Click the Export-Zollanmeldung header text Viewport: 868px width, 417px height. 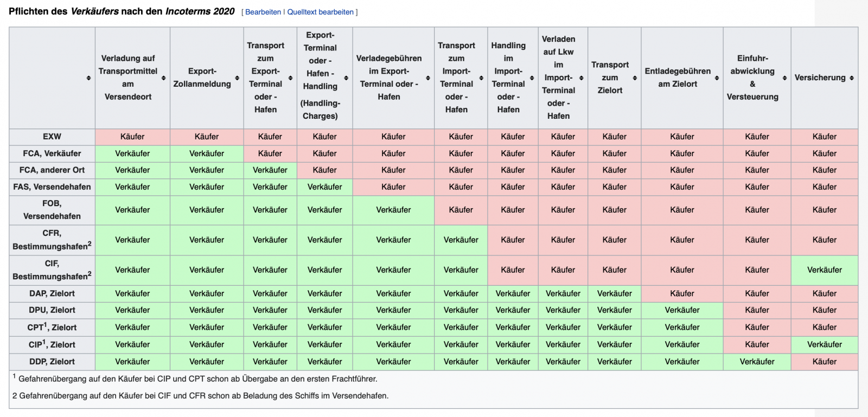[202, 78]
